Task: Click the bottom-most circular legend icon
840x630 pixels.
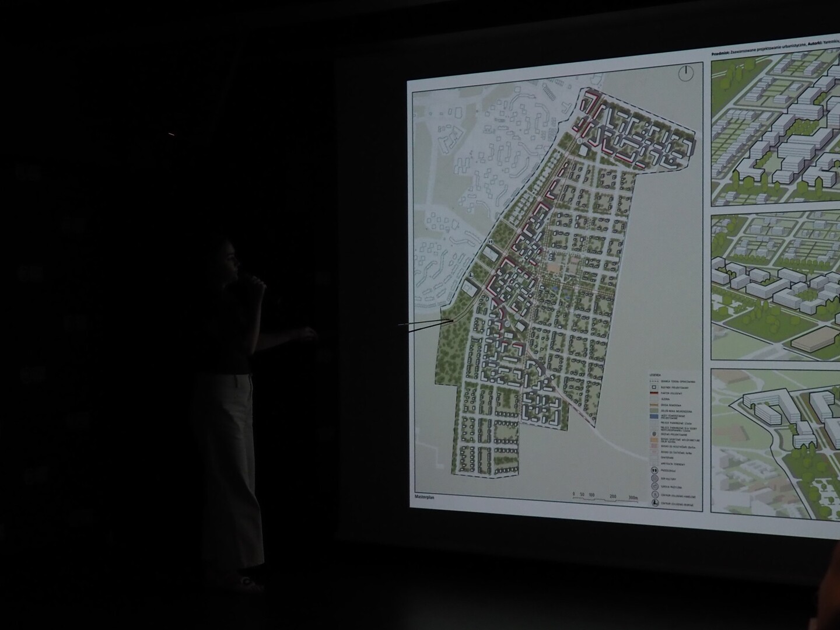Action: click(655, 503)
